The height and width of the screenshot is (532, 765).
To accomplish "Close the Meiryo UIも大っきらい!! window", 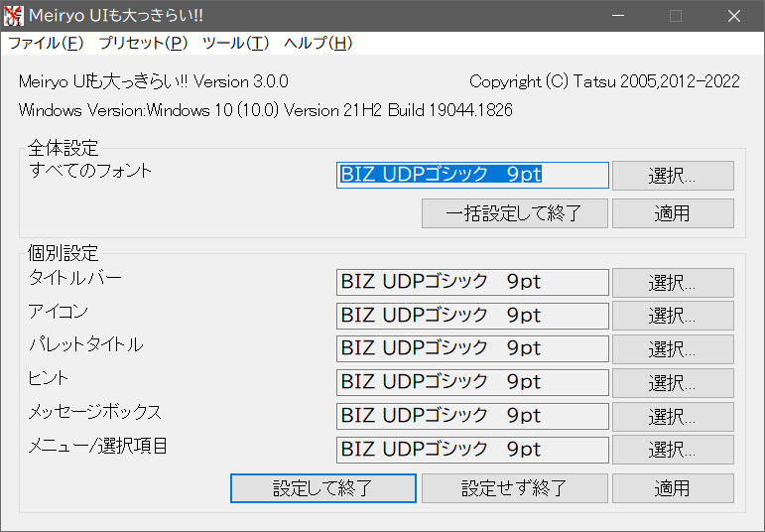I will pos(734,16).
